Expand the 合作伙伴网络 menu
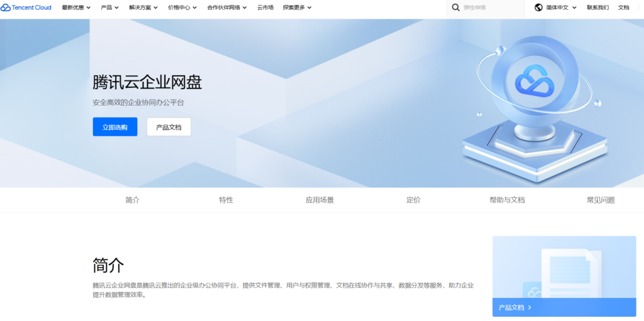Image resolution: width=644 pixels, height=321 pixels. [227, 8]
